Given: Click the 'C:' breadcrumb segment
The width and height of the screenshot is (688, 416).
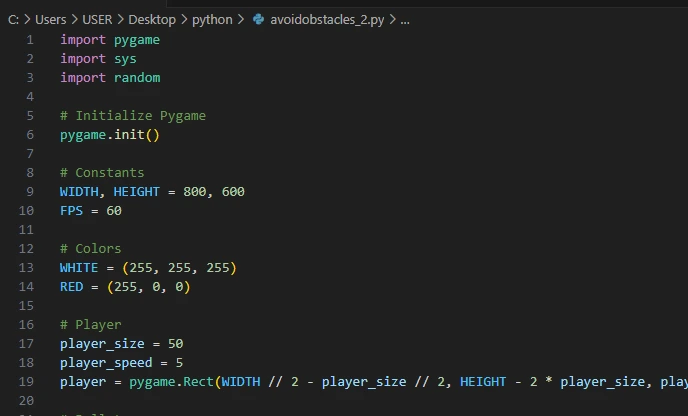Looking at the screenshot, I should point(13,20).
